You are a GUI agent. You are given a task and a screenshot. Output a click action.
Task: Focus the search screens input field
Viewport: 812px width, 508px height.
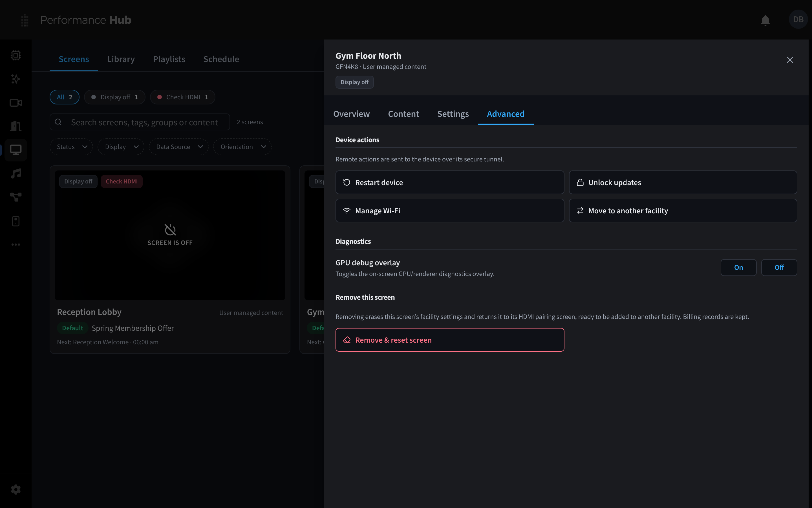(x=140, y=122)
